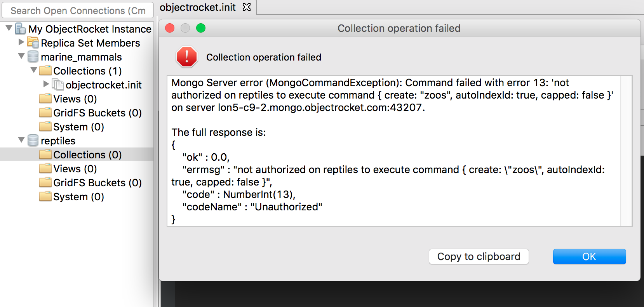
Task: Click the Views folder icon under marine_mammals
Action: (x=45, y=99)
